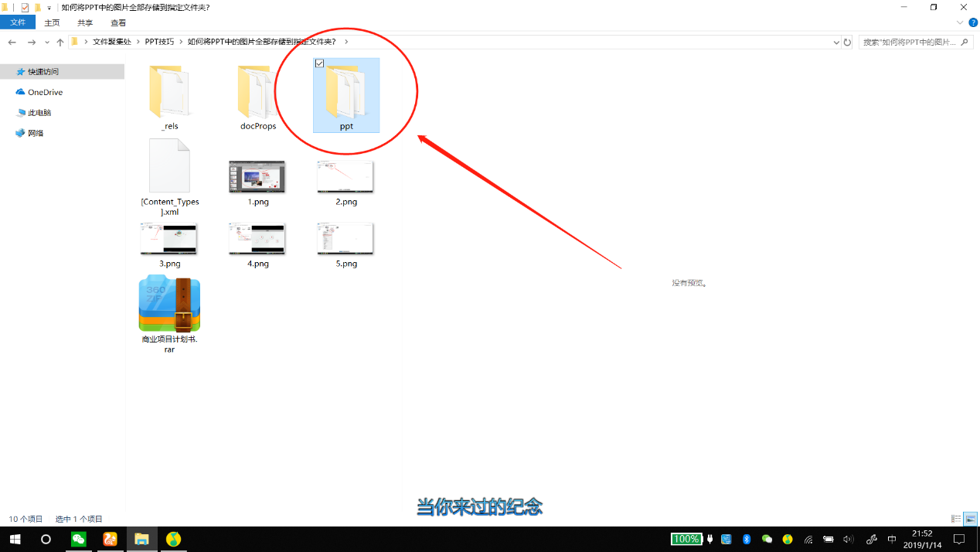Select the 1.png thumbnail
The height and width of the screenshot is (552, 980).
[x=257, y=176]
